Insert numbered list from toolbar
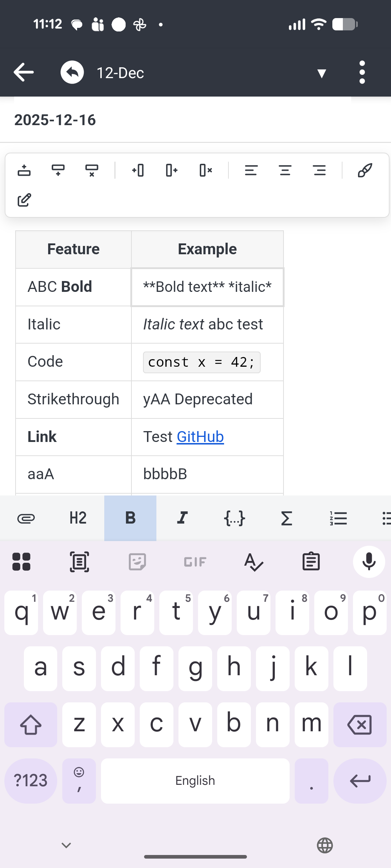Screen dimensions: 391x868 339,518
